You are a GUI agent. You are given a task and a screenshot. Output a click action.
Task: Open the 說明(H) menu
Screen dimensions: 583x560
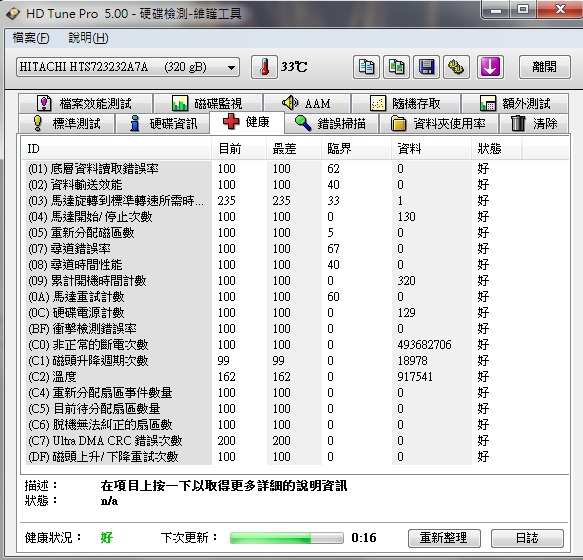coord(88,38)
